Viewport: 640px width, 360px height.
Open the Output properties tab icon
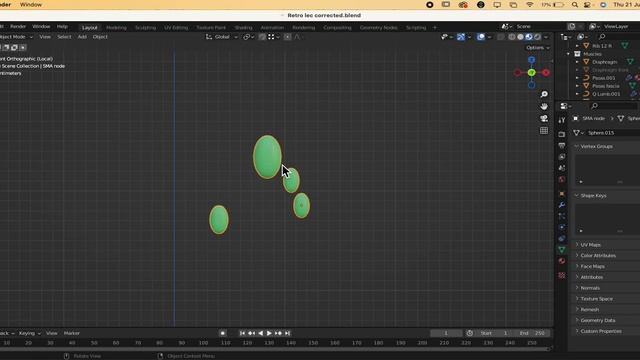562,146
